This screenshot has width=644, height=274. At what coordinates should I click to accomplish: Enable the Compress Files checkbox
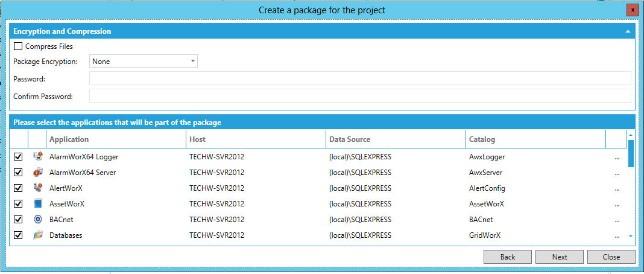coord(18,46)
